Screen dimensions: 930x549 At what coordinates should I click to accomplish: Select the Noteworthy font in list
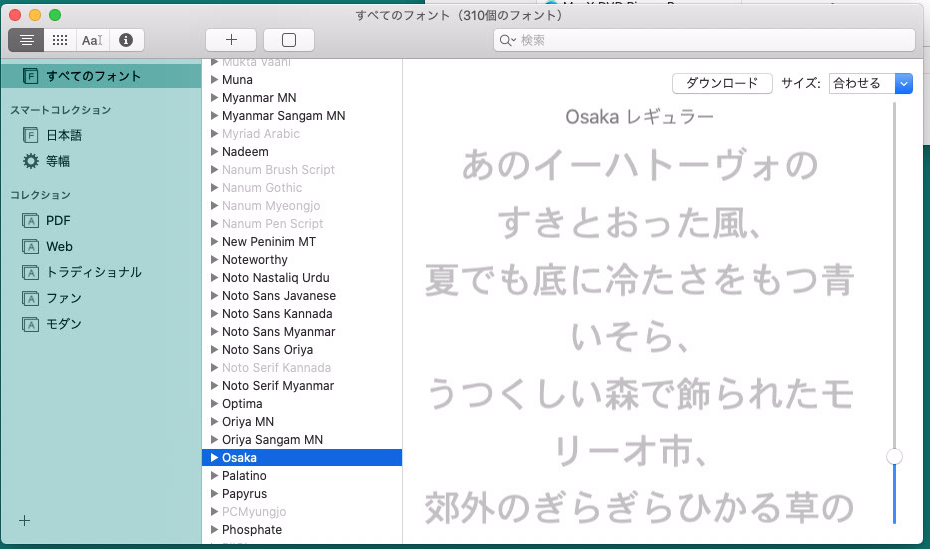point(254,260)
